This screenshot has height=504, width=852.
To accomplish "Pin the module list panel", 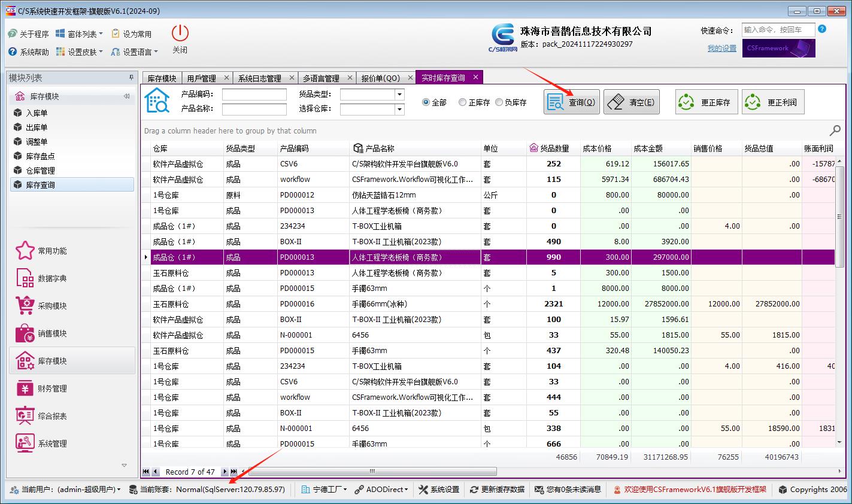I will [131, 78].
